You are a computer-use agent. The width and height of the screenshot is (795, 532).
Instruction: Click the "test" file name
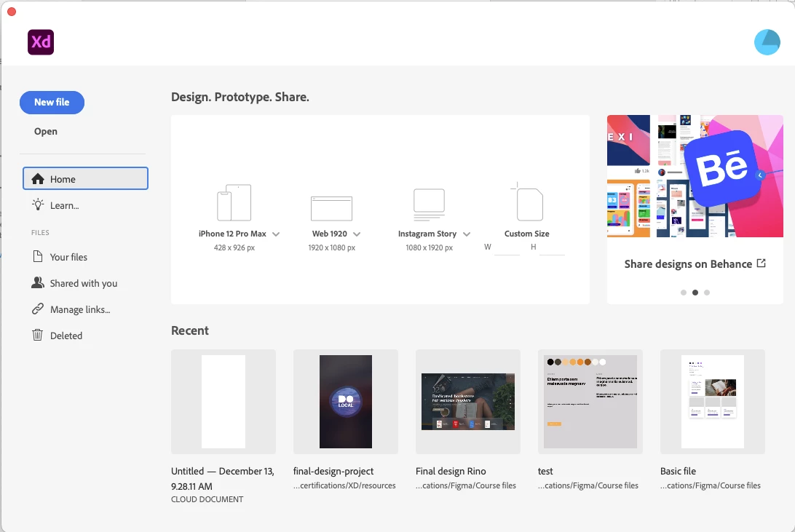coord(545,471)
